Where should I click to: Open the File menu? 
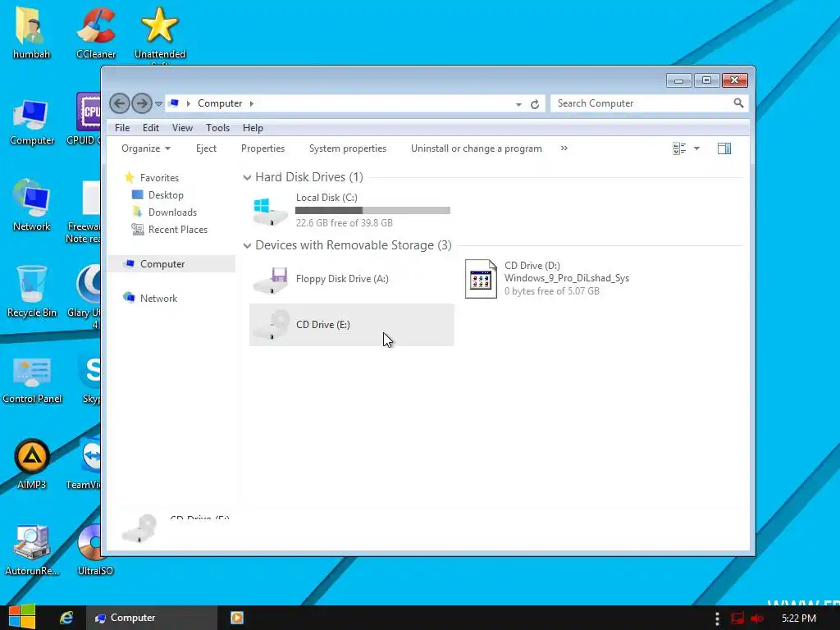coord(122,127)
